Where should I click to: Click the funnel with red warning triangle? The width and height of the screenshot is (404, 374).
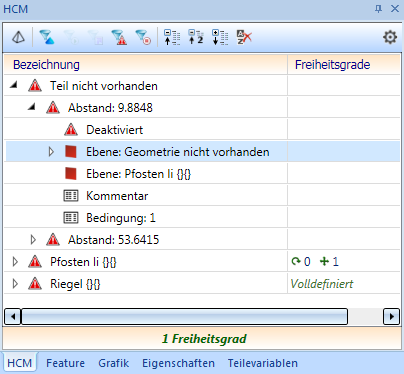119,37
